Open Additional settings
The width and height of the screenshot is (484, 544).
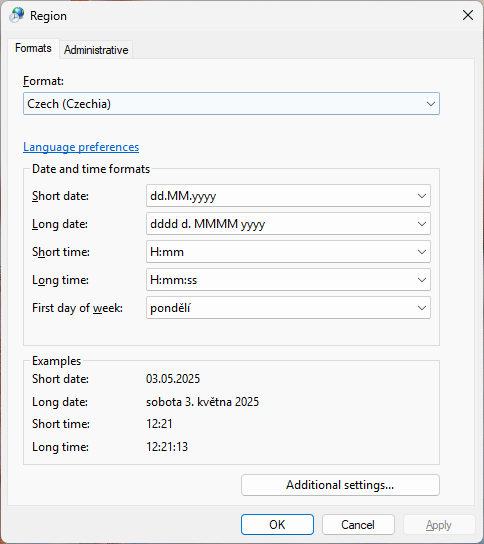340,485
